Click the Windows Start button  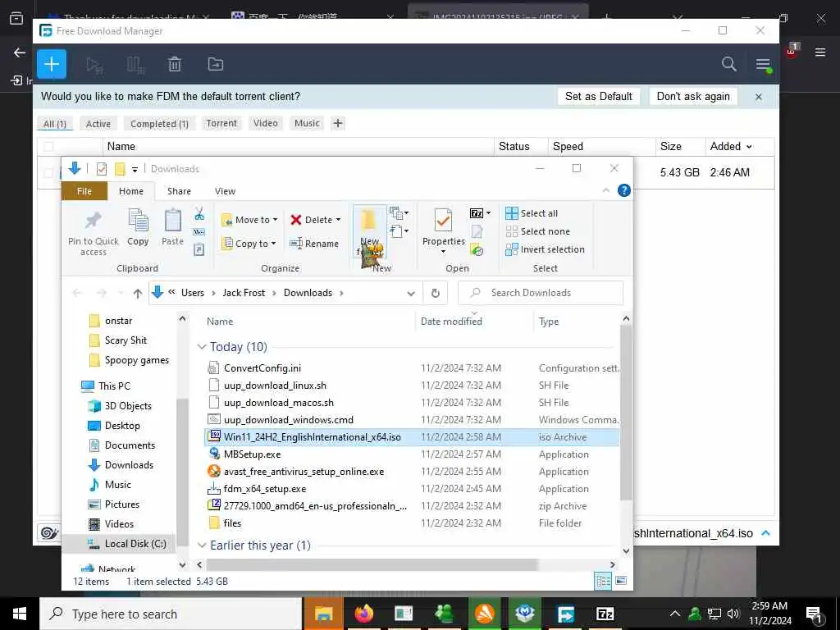click(20, 614)
